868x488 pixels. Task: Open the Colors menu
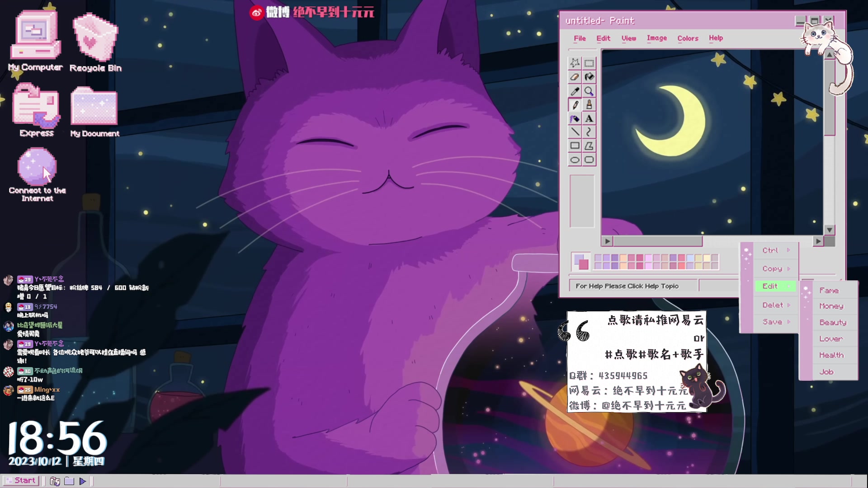(688, 38)
